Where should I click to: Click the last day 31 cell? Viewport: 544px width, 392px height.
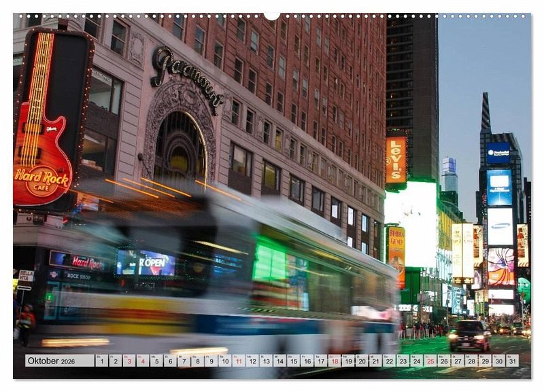point(513,361)
